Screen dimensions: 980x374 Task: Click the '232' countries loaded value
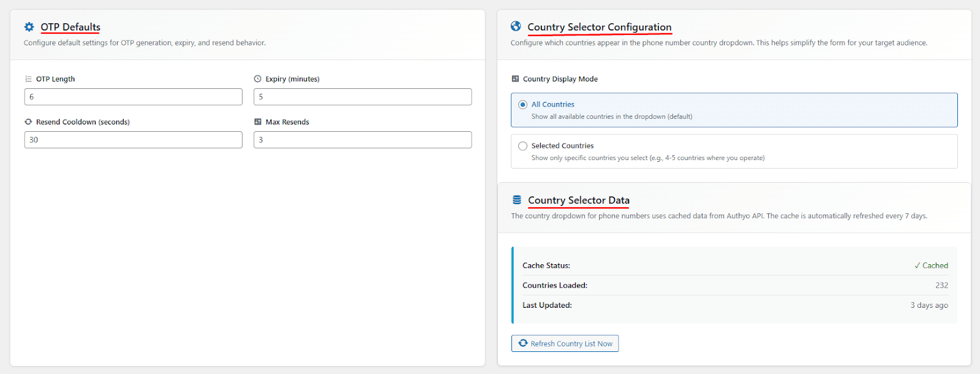click(941, 285)
